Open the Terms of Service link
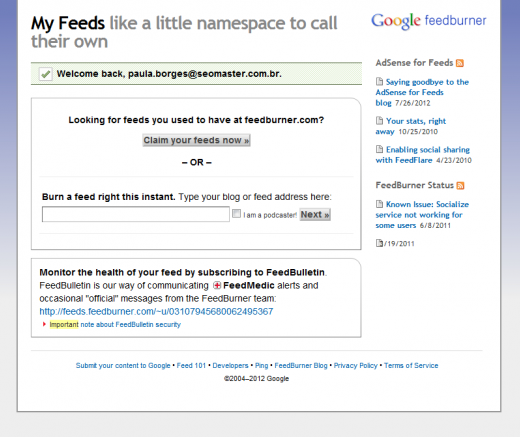 coord(411,365)
